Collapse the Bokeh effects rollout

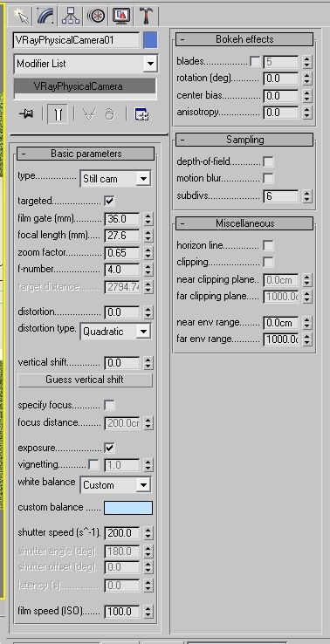coord(244,39)
